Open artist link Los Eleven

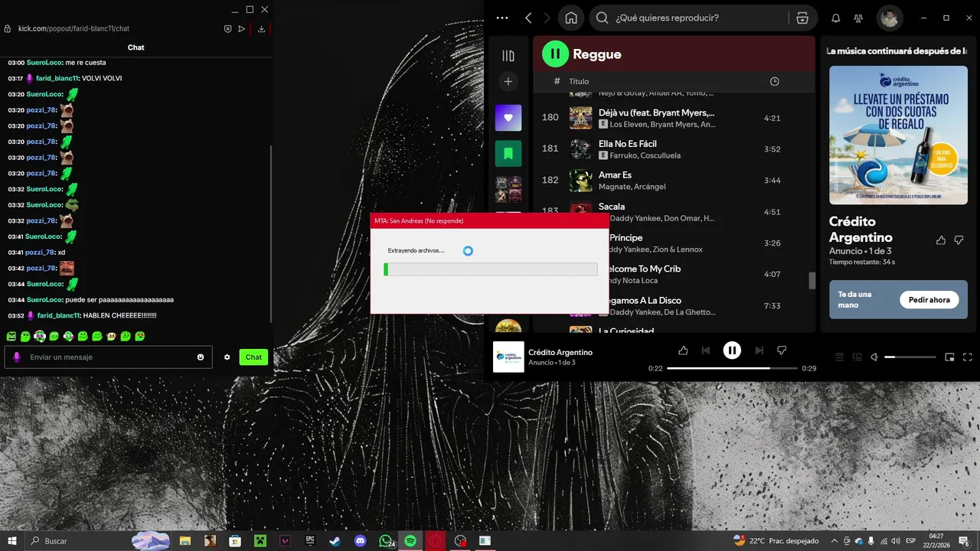pyautogui.click(x=628, y=124)
